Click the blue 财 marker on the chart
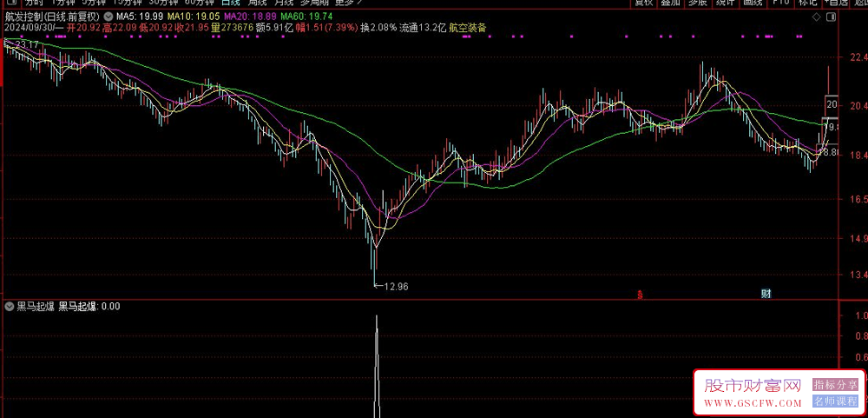868x418 pixels. [766, 294]
